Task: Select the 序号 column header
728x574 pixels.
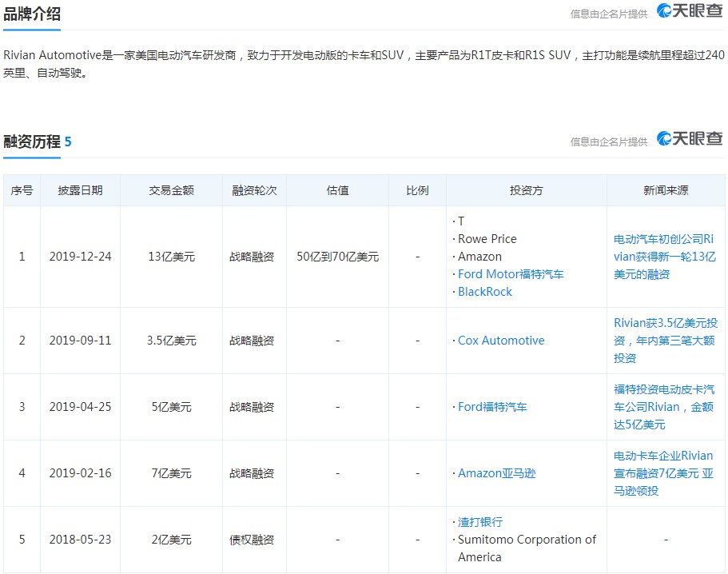Action: (22, 190)
